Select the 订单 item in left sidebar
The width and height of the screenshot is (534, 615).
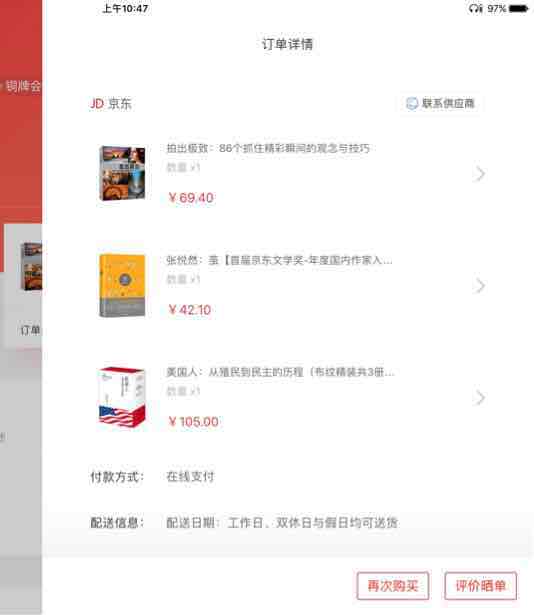[x=30, y=330]
